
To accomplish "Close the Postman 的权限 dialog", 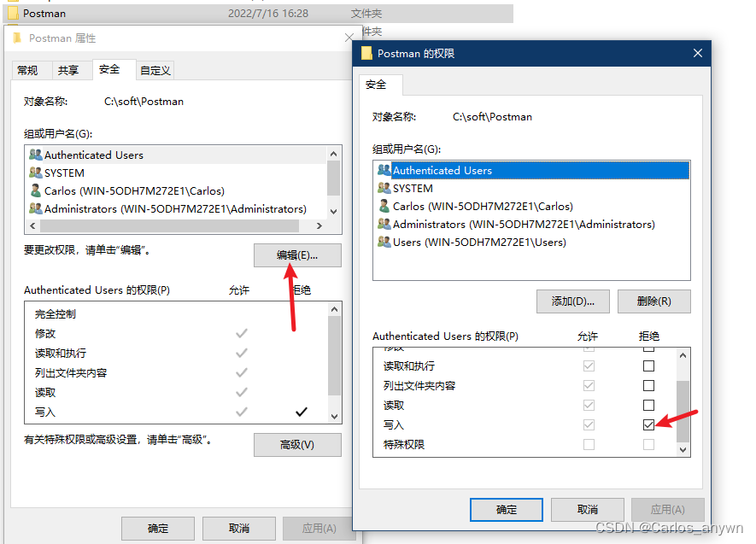I will (x=698, y=53).
